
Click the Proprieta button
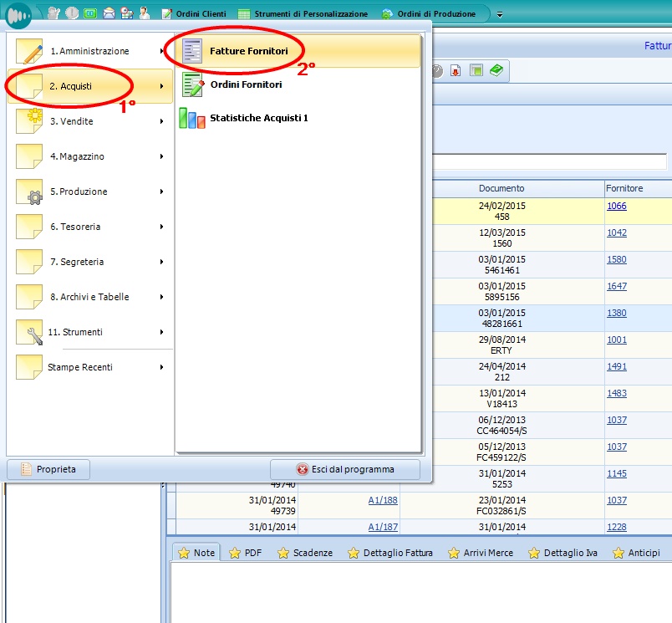[x=48, y=469]
